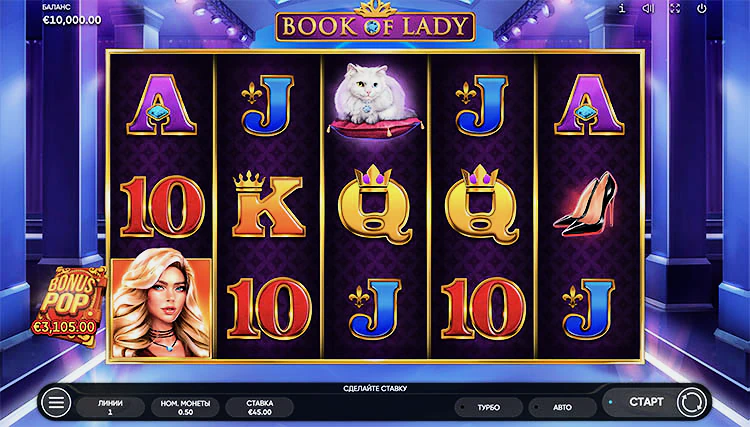Viewport: 750px width, 427px height.
Task: Click the info icon
Action: (x=622, y=8)
